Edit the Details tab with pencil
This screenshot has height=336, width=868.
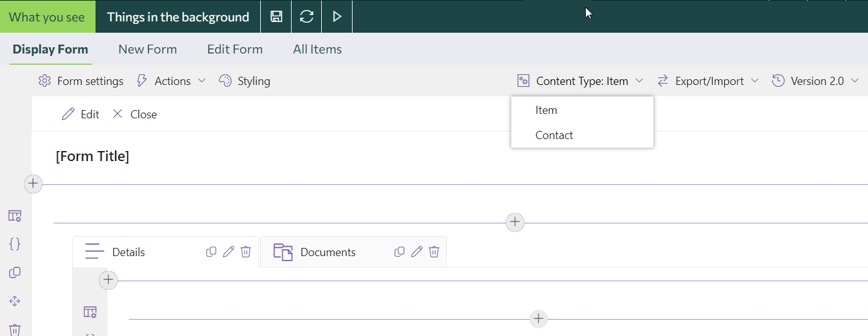coord(229,252)
